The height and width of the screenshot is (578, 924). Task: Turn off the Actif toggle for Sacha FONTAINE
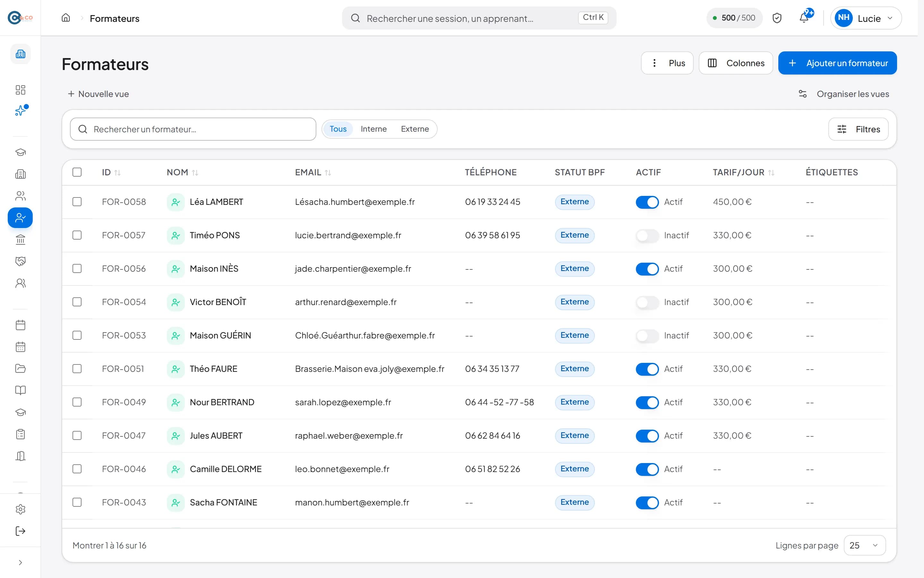click(x=647, y=503)
